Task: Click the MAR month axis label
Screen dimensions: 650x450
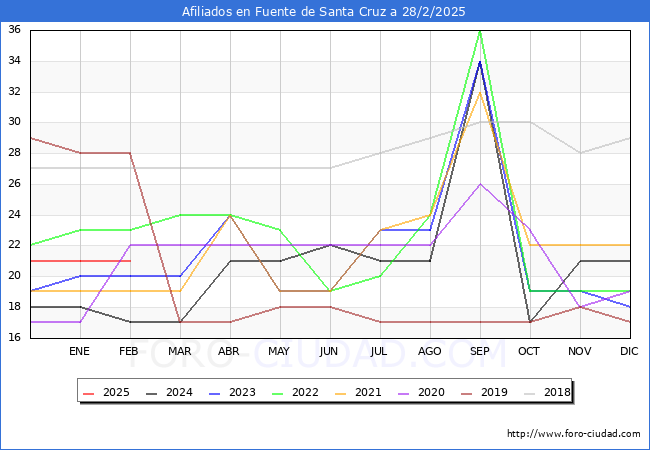Action: coord(179,351)
